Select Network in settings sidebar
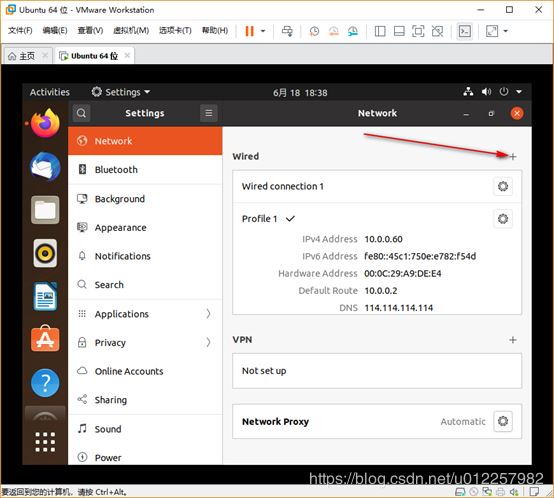This screenshot has height=498, width=554. click(145, 141)
